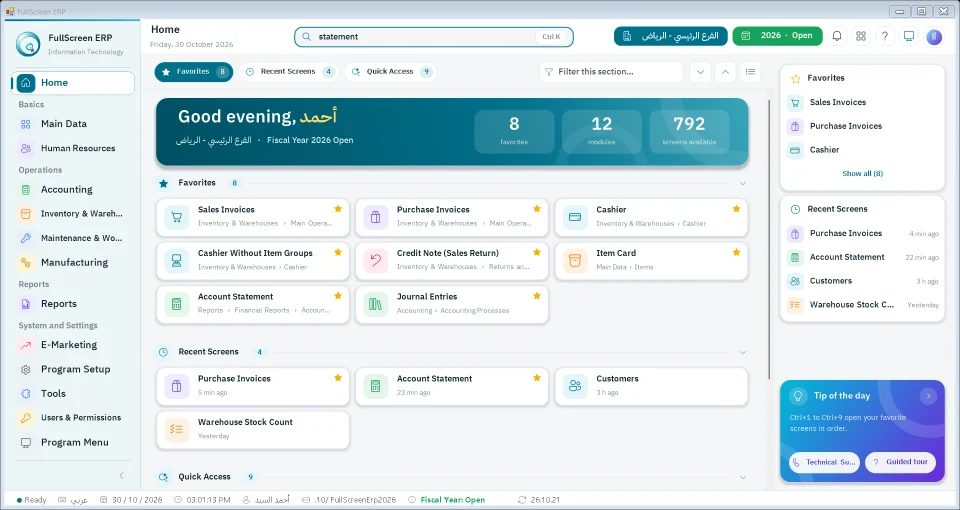Click the search magnifier icon
Viewport: 960px width, 510px height.
(x=307, y=37)
